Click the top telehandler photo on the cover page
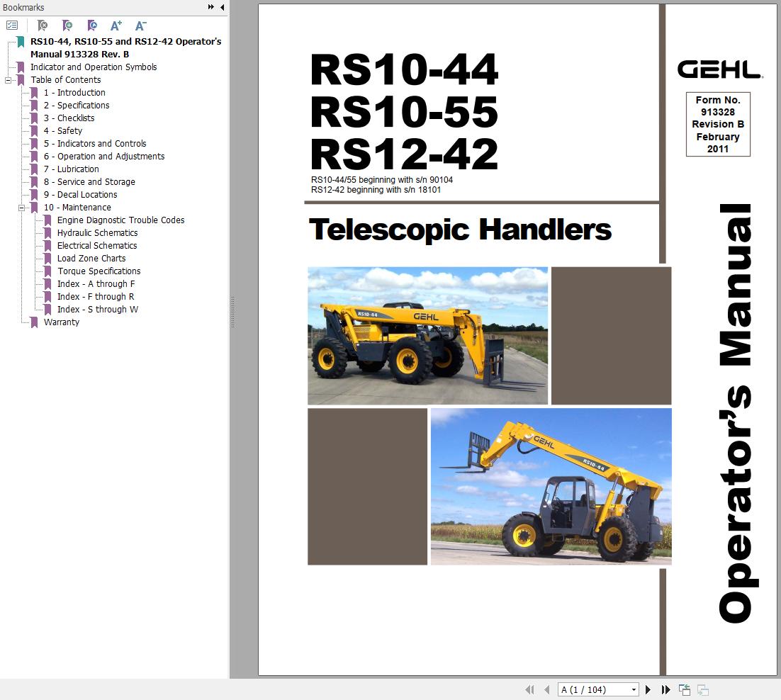 point(427,336)
